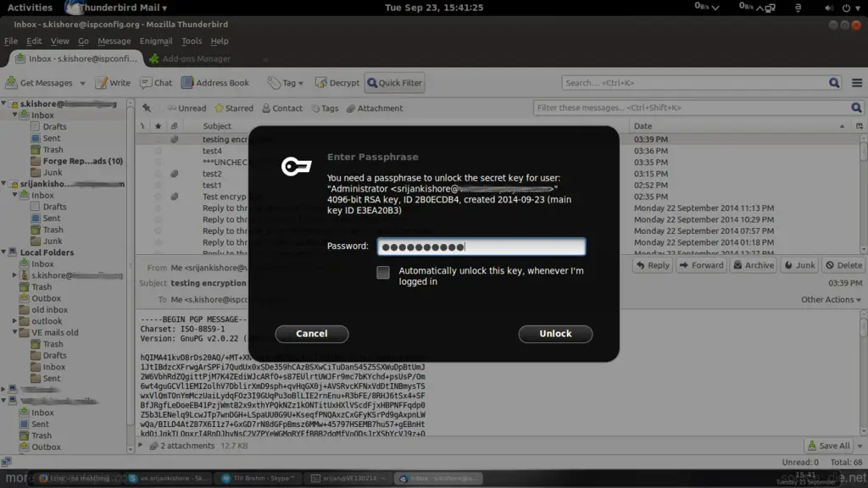Open the Message menu

pos(114,41)
